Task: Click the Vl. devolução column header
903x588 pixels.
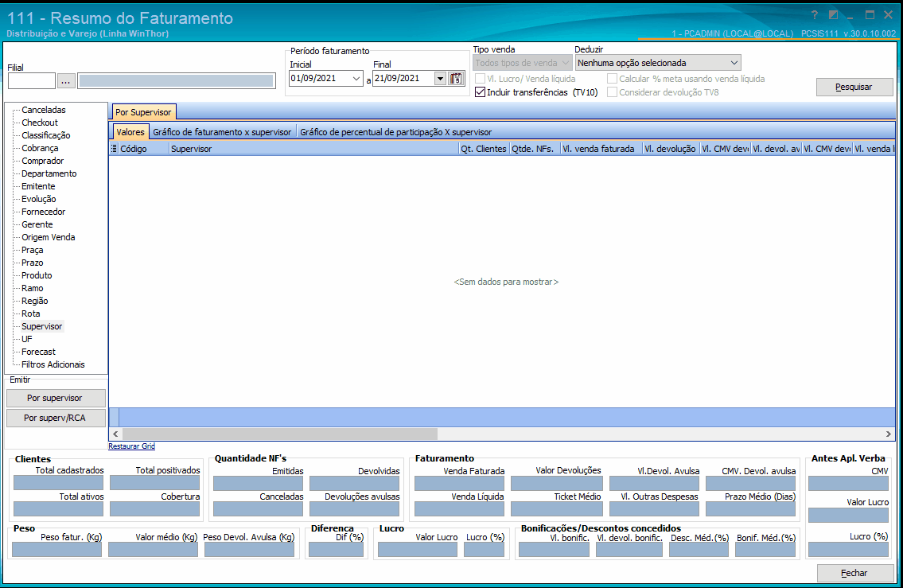Action: pyautogui.click(x=671, y=149)
